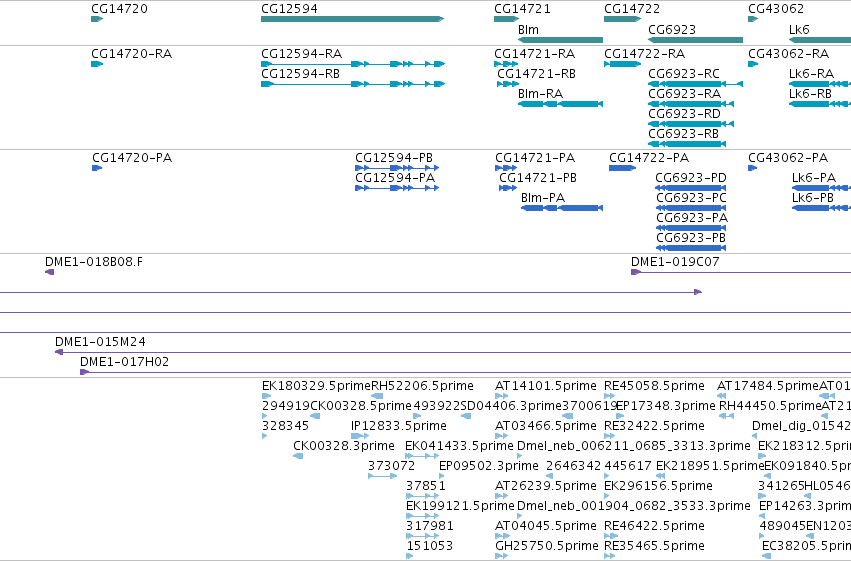The height and width of the screenshot is (561, 851).
Task: Select the CG6923-PA coding feature
Action: click(690, 228)
